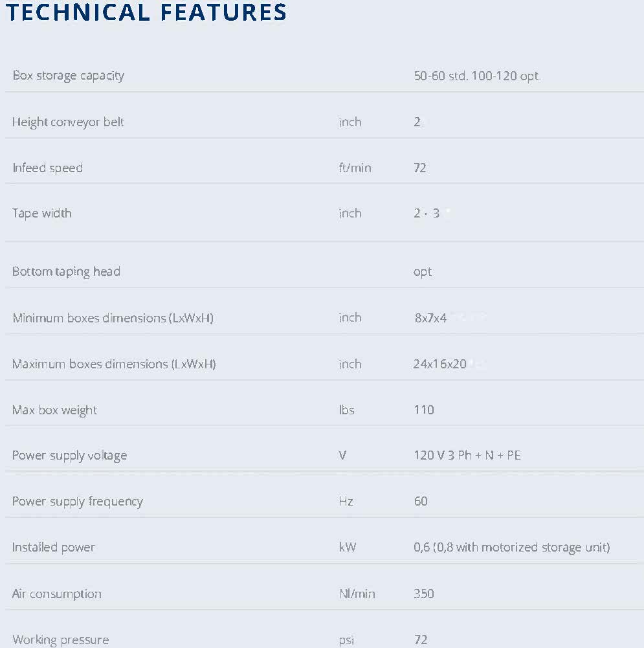Select the ft/min unit text
This screenshot has height=648, width=644.
[355, 168]
